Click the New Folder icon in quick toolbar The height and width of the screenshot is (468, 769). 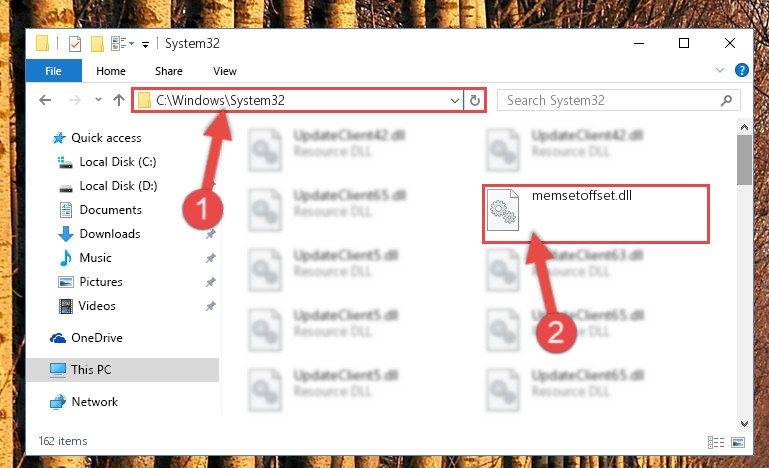point(97,44)
